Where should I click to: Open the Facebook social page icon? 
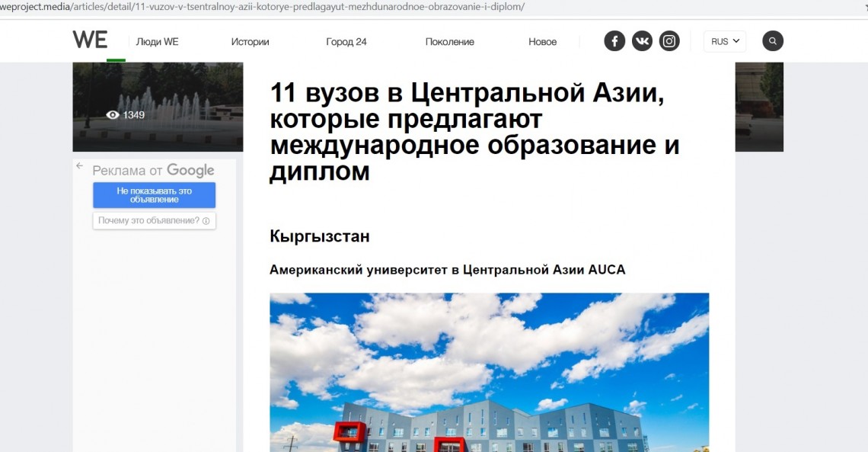tap(614, 41)
